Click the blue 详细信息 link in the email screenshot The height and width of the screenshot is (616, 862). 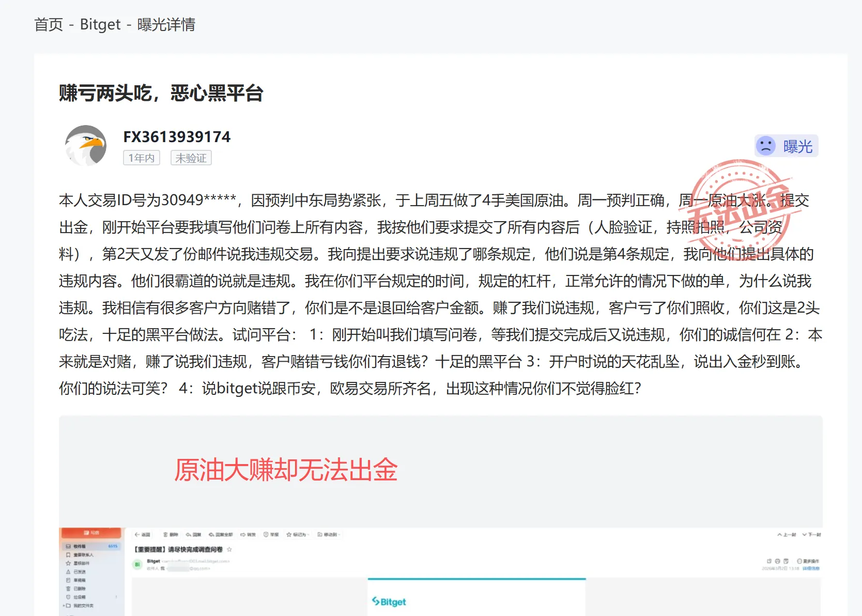coord(811,568)
